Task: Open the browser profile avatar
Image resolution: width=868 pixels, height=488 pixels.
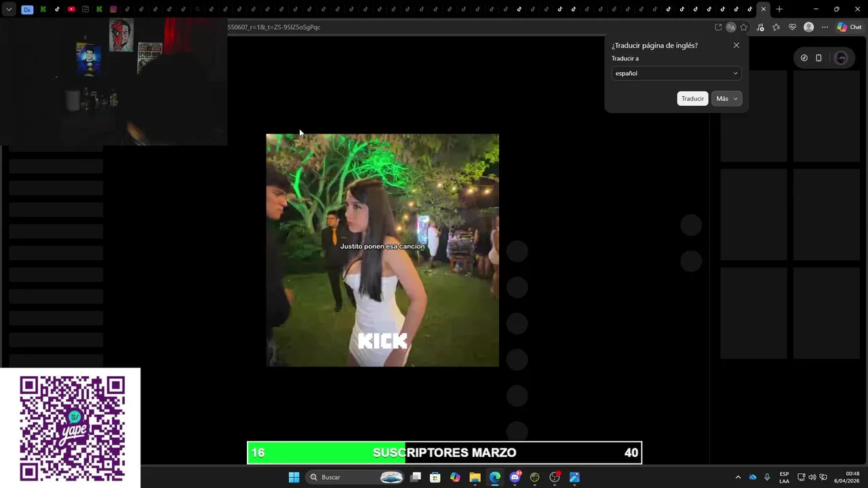Action: point(808,27)
